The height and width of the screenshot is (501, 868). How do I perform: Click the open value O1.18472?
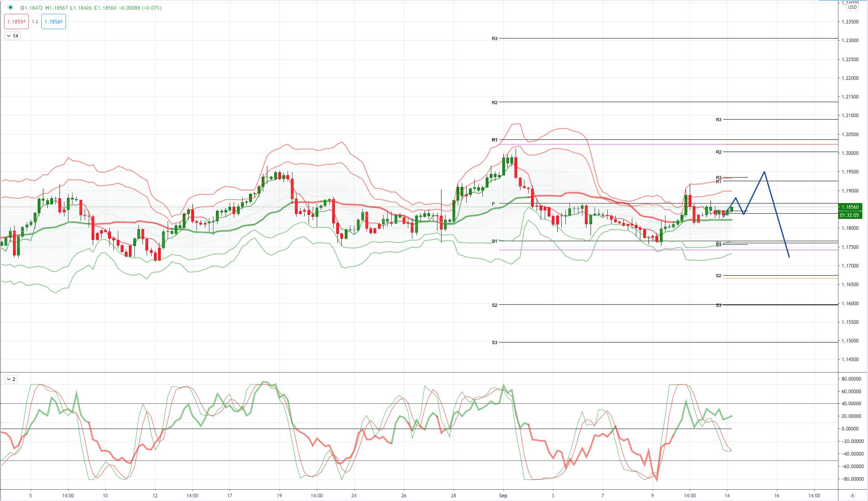click(32, 8)
